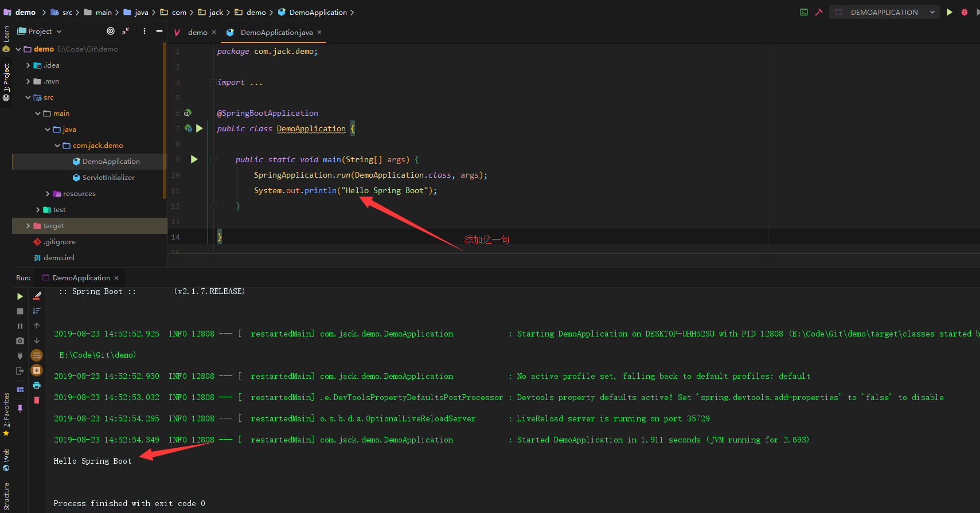Pin the Run tab
The width and height of the screenshot is (980, 513).
click(x=20, y=408)
